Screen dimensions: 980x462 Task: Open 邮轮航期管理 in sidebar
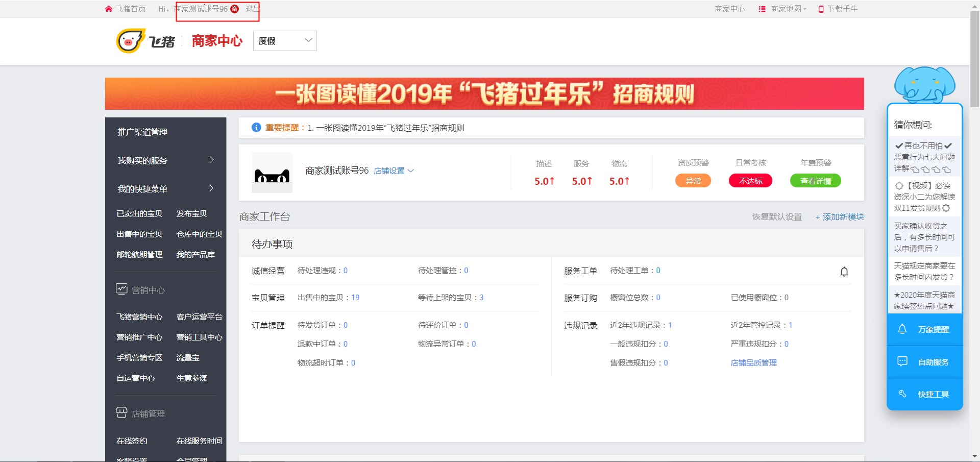click(139, 254)
